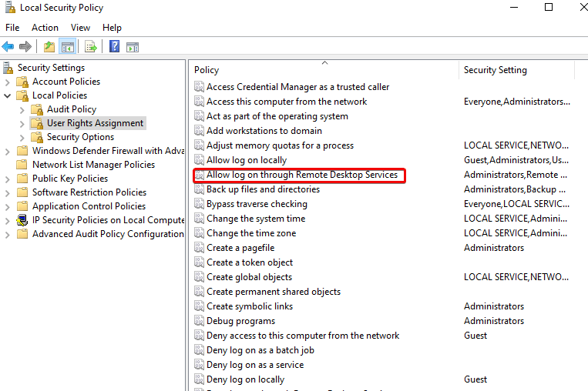The width and height of the screenshot is (588, 391).
Task: Click policy icon beside Bypass traverse checking
Action: pyautogui.click(x=199, y=204)
